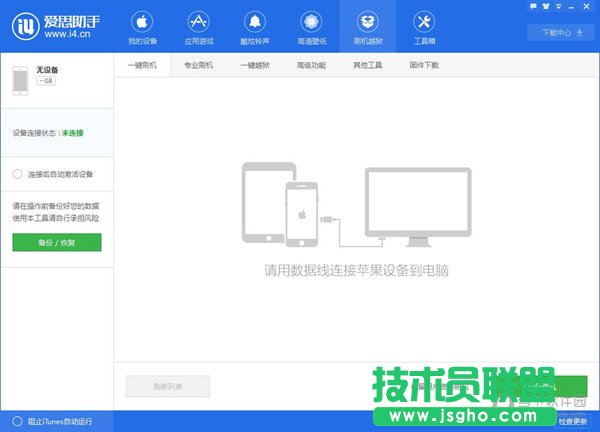Open Apps & Games (应用游戏) section
Viewport: 600px width, 432px height.
coord(199,28)
